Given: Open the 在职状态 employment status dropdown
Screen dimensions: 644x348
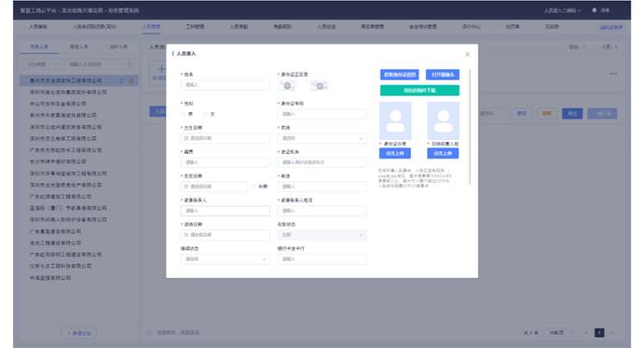Looking at the screenshot, I should pos(322,235).
